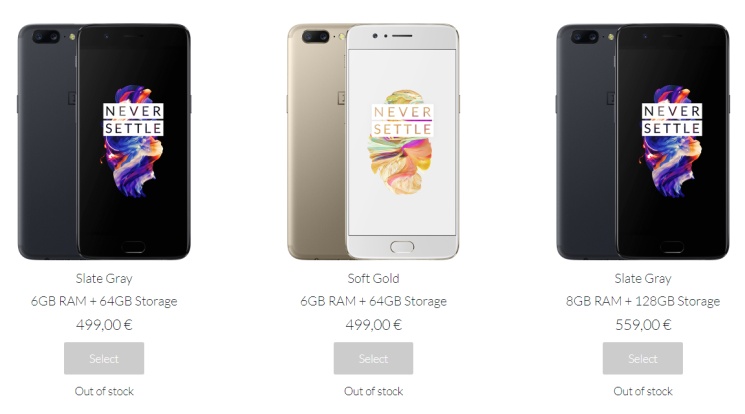
Task: Click Select button under 8GB Slate Gray
Action: [x=643, y=358]
